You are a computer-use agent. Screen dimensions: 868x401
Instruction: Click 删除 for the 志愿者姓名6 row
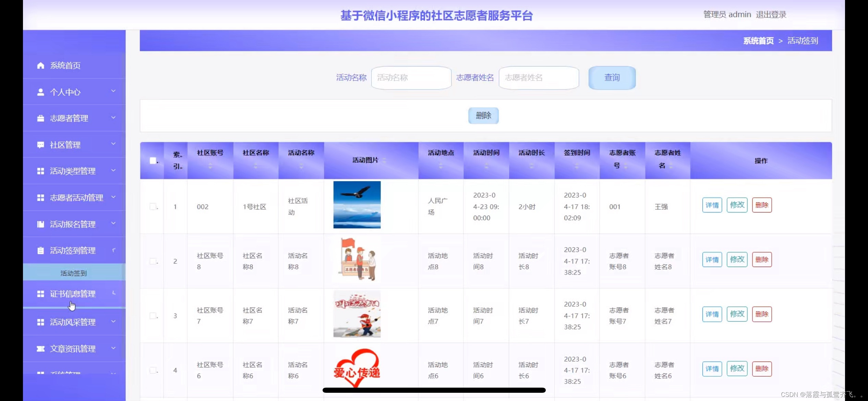(x=762, y=369)
